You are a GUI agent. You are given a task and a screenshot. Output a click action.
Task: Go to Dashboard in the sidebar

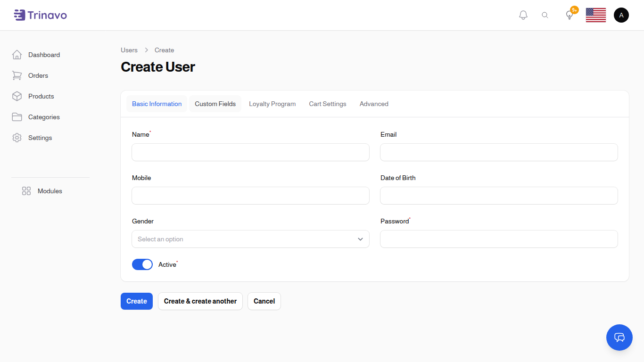pyautogui.click(x=44, y=55)
